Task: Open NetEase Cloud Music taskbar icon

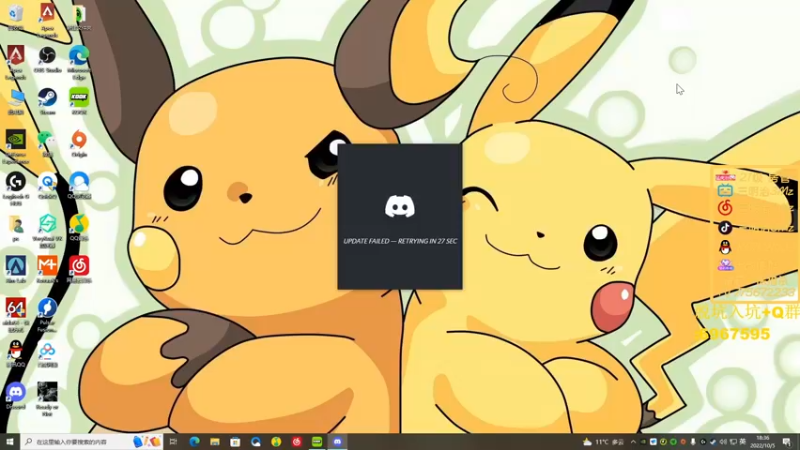Action: pyautogui.click(x=296, y=442)
